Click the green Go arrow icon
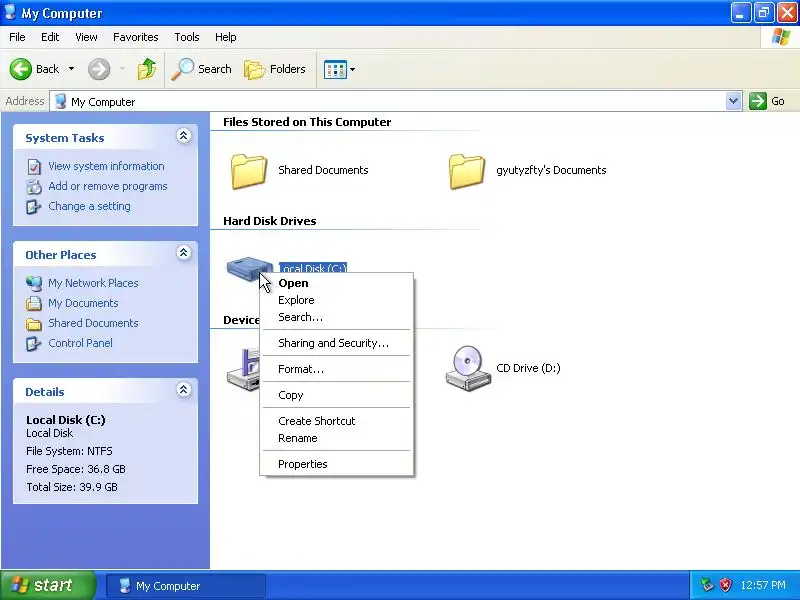800x600 pixels. [x=758, y=101]
